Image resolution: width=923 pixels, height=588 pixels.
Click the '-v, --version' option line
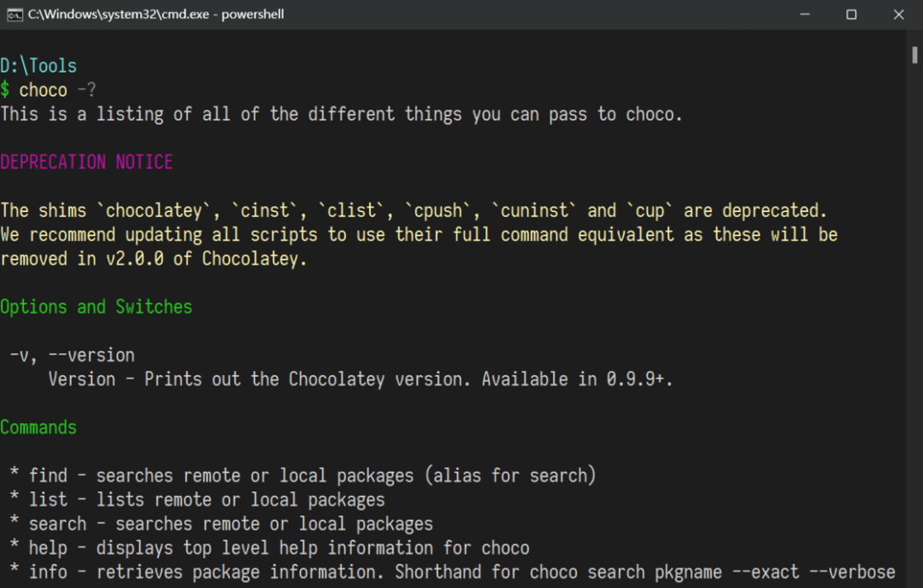[x=73, y=355]
